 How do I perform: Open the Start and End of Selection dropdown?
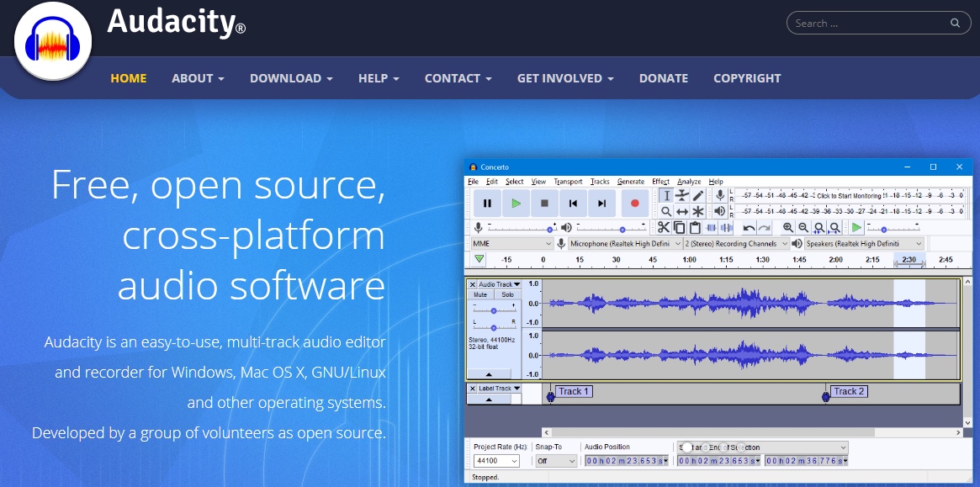pyautogui.click(x=762, y=447)
